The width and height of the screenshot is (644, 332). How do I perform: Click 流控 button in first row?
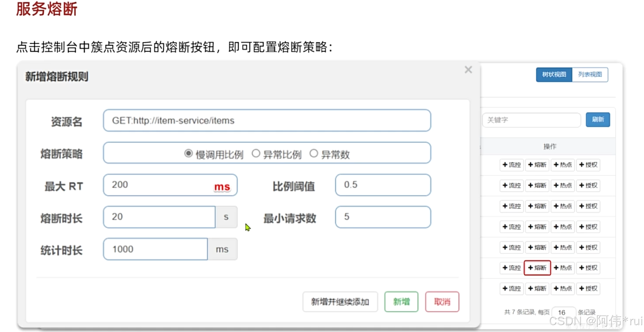point(512,165)
